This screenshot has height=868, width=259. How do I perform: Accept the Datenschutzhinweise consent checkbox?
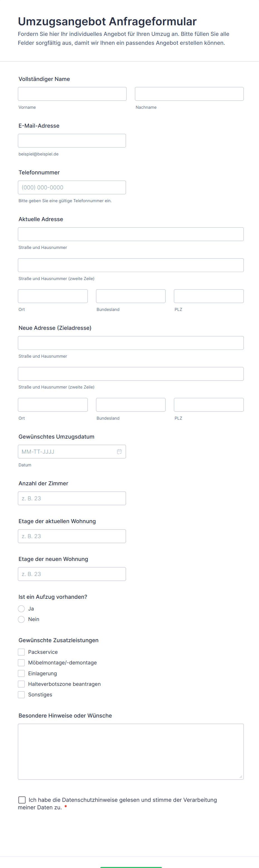click(22, 800)
